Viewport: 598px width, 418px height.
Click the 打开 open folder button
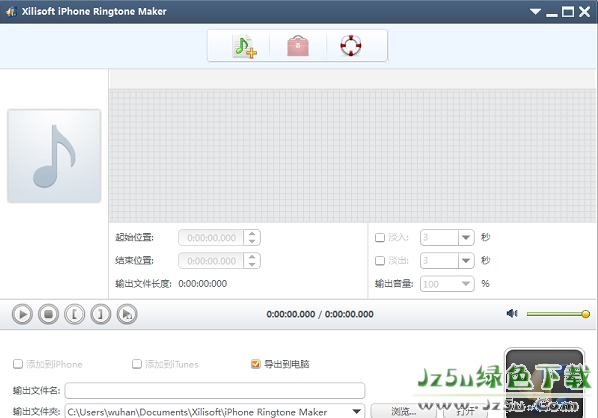[465, 412]
